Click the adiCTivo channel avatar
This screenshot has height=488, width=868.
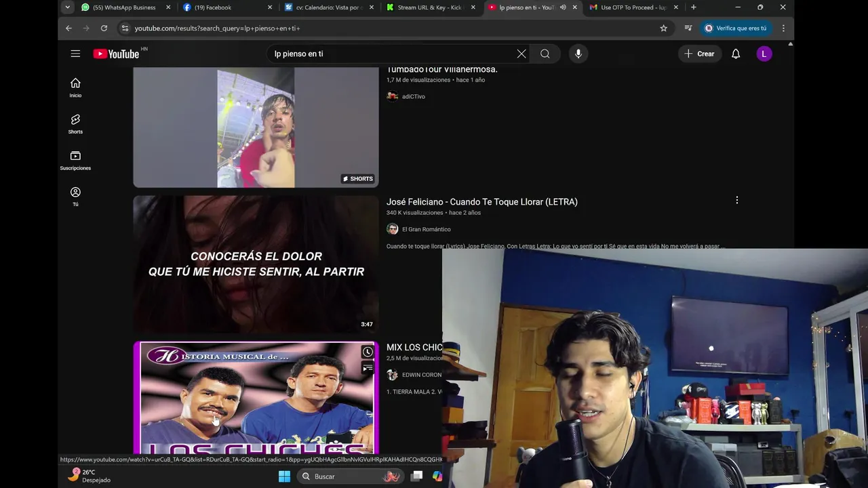click(392, 96)
